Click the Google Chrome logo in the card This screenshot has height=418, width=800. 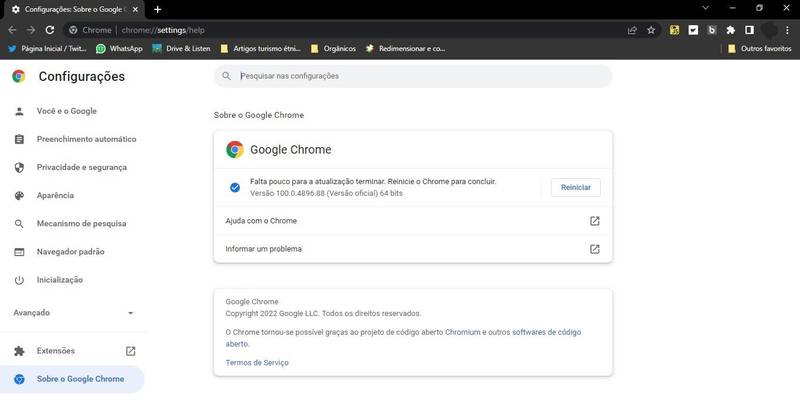(235, 150)
